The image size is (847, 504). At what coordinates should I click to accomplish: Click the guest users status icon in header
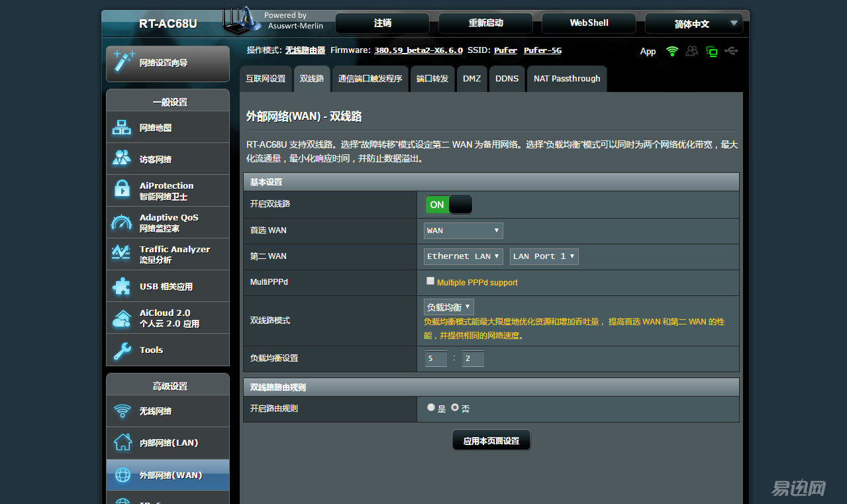point(692,51)
